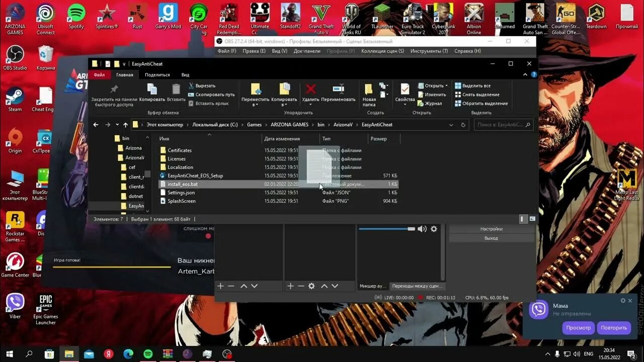The image size is (644, 362).
Task: Click the OBS Настройки button
Action: pyautogui.click(x=491, y=229)
